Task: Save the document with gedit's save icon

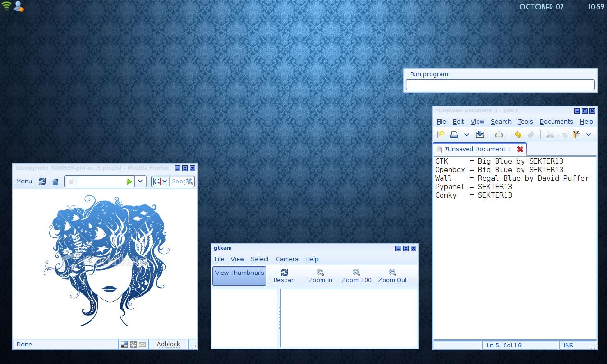Action: pyautogui.click(x=480, y=135)
